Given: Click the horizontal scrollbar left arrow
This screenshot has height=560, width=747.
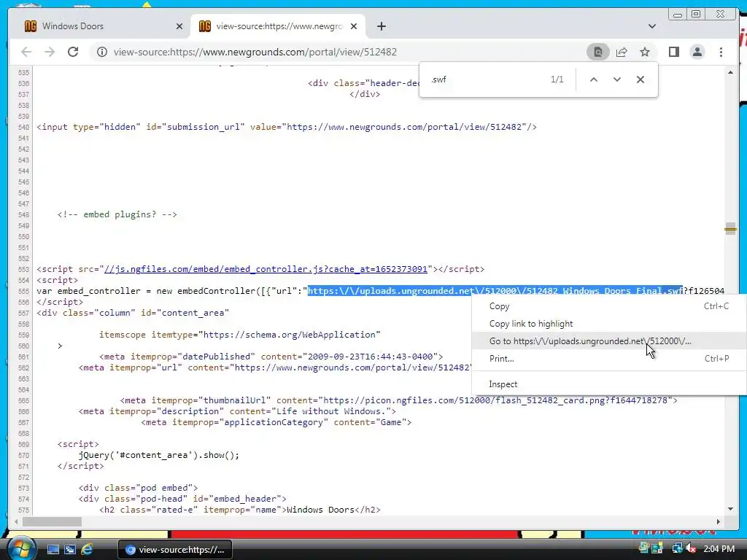Looking at the screenshot, I should click(16, 521).
